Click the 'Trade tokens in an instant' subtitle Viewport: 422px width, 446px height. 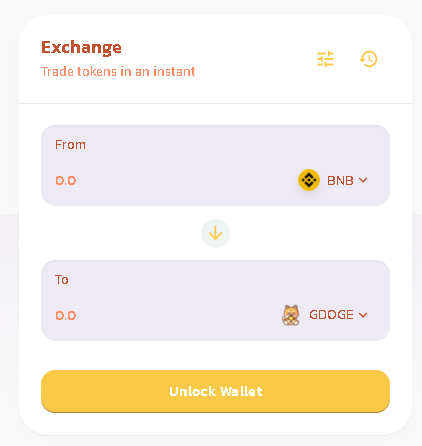[118, 72]
